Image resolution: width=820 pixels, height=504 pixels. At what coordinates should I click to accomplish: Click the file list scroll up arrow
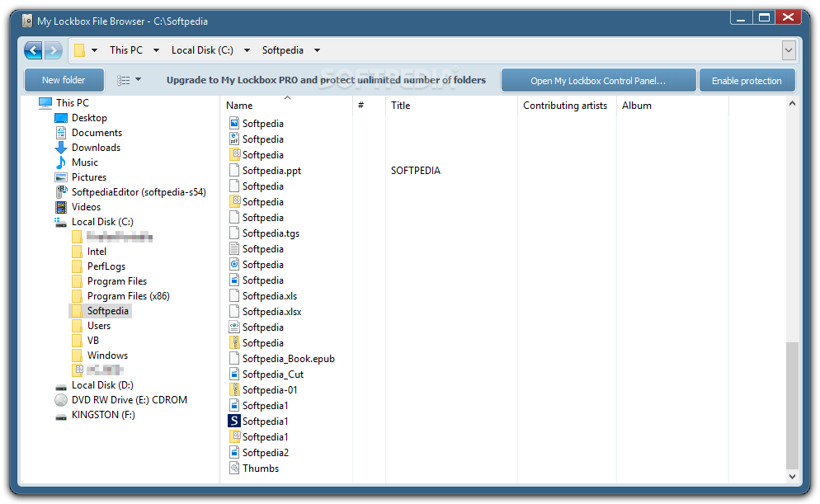tap(792, 103)
